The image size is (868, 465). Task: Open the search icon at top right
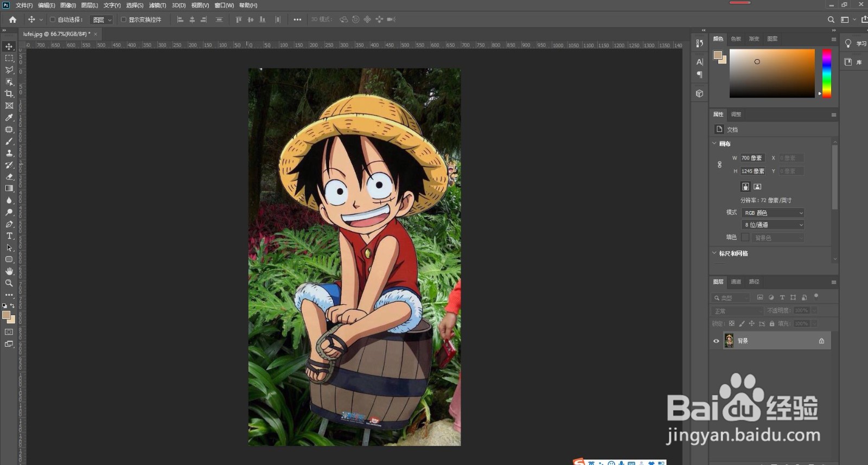831,20
